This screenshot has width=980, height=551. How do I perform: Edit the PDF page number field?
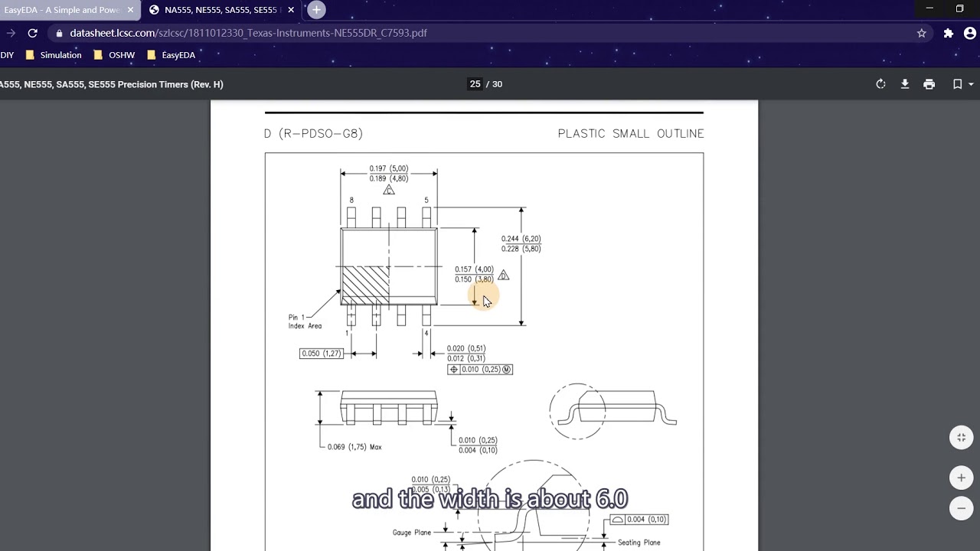[475, 84]
